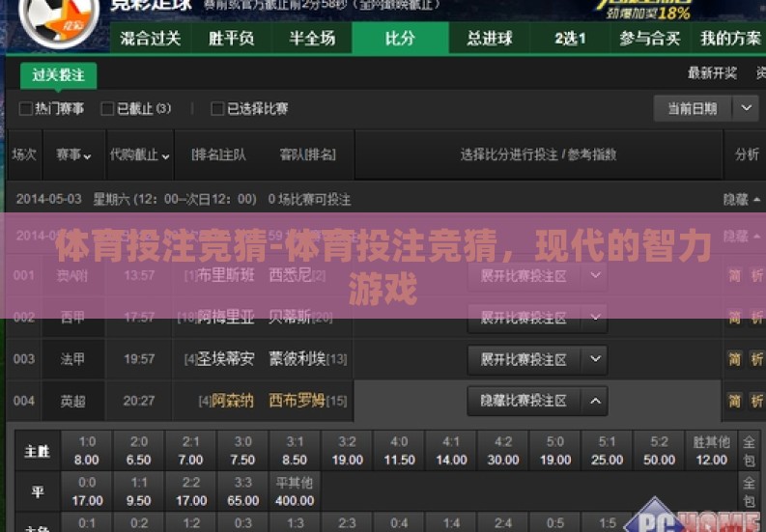Click 全包 for 主胜 row
Viewport: 766px width, 532px height.
[x=749, y=451]
